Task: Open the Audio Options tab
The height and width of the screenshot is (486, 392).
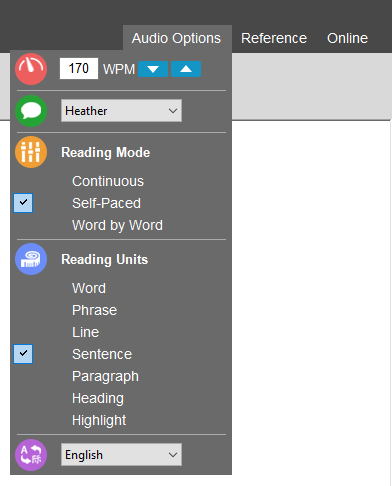Action: [176, 38]
